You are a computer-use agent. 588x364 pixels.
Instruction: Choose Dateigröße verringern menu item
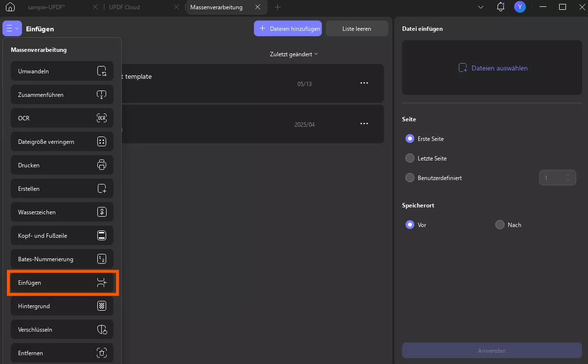[62, 142]
